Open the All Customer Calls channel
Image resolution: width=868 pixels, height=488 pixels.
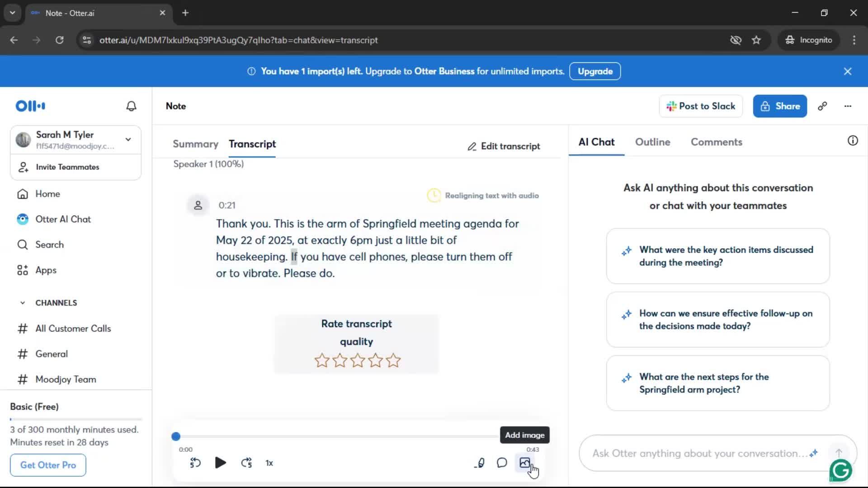pos(73,328)
